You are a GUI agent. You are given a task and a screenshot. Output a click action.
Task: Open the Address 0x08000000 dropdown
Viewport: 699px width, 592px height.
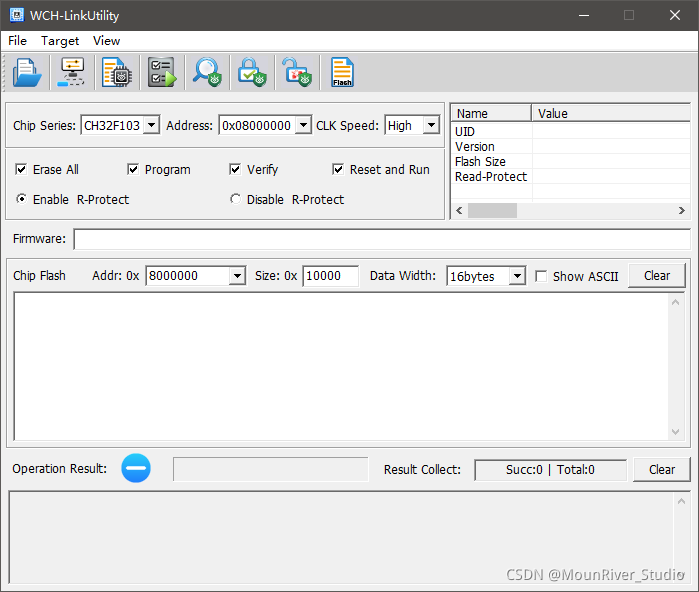coord(303,125)
